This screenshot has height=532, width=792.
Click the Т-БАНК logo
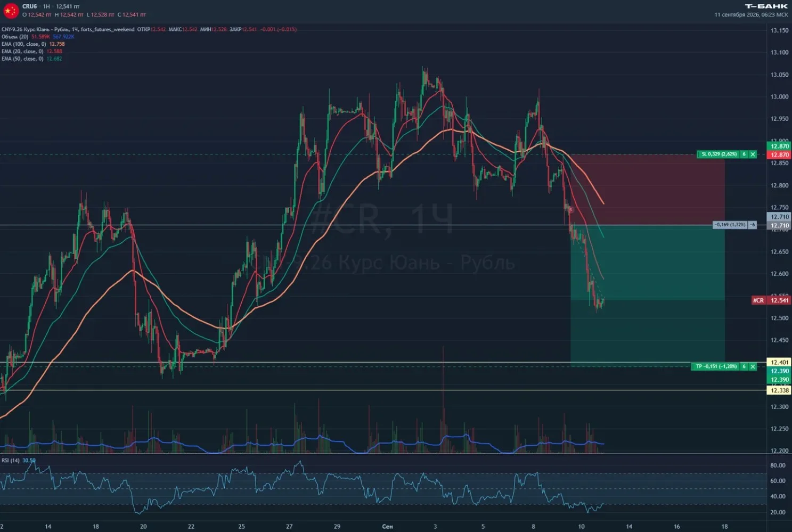[766, 6]
